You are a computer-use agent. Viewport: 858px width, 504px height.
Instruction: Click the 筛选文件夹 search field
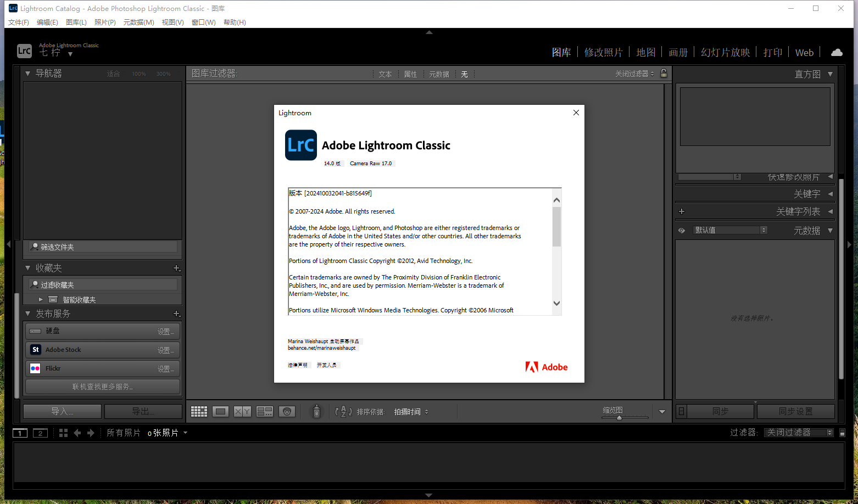click(103, 247)
